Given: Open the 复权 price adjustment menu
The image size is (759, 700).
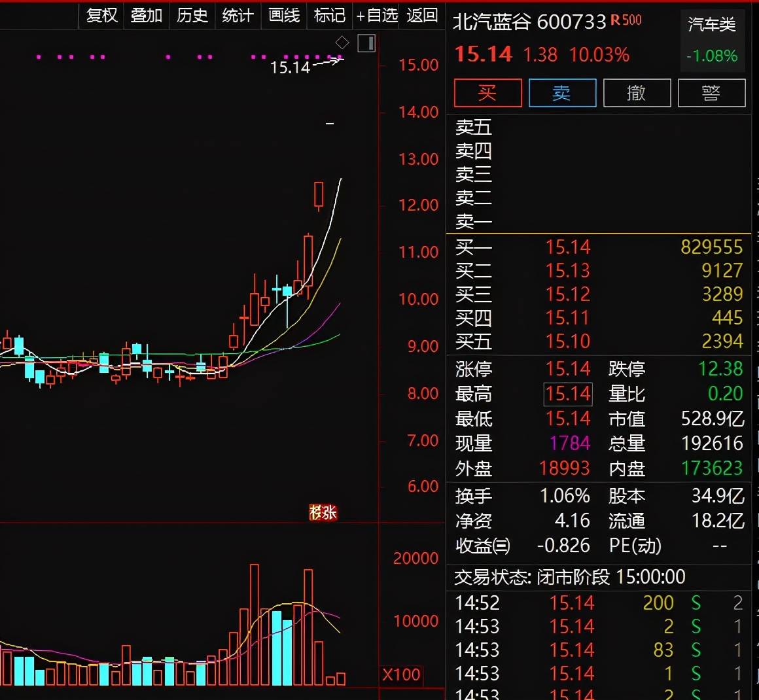Looking at the screenshot, I should 102,15.
